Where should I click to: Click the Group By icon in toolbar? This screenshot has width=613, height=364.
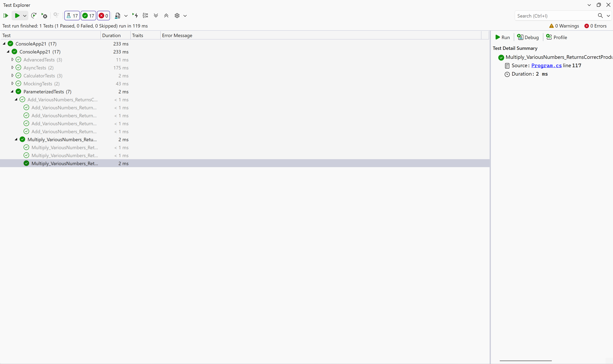click(146, 16)
